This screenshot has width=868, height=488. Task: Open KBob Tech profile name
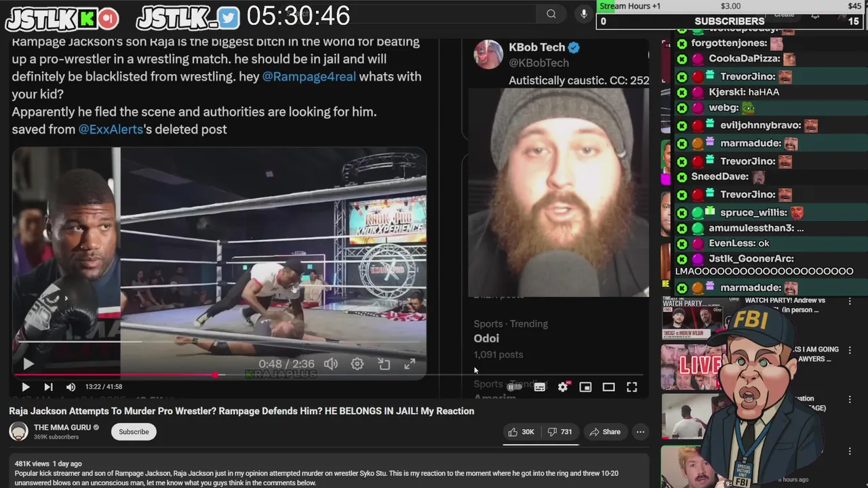click(x=536, y=47)
